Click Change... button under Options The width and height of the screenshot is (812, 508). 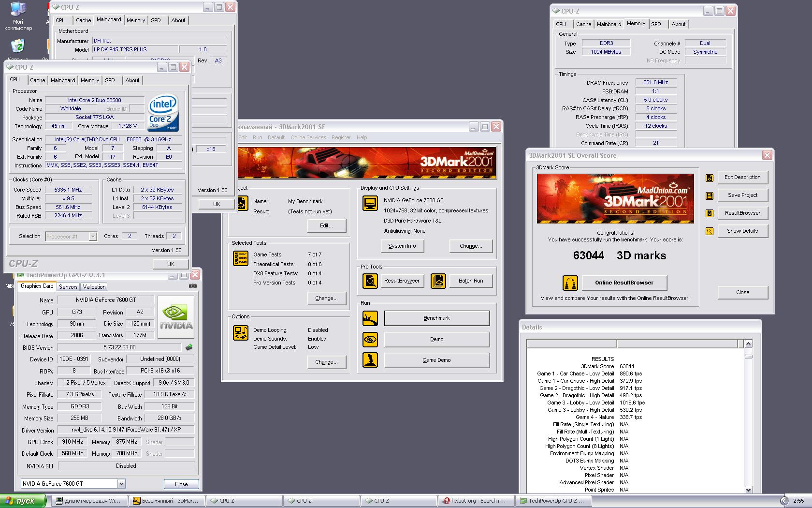[327, 362]
